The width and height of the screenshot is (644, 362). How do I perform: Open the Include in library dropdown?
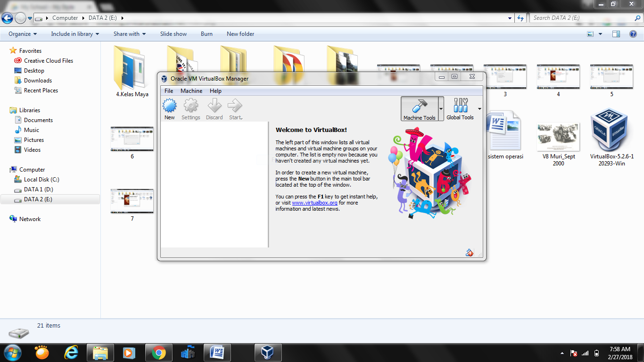click(75, 34)
